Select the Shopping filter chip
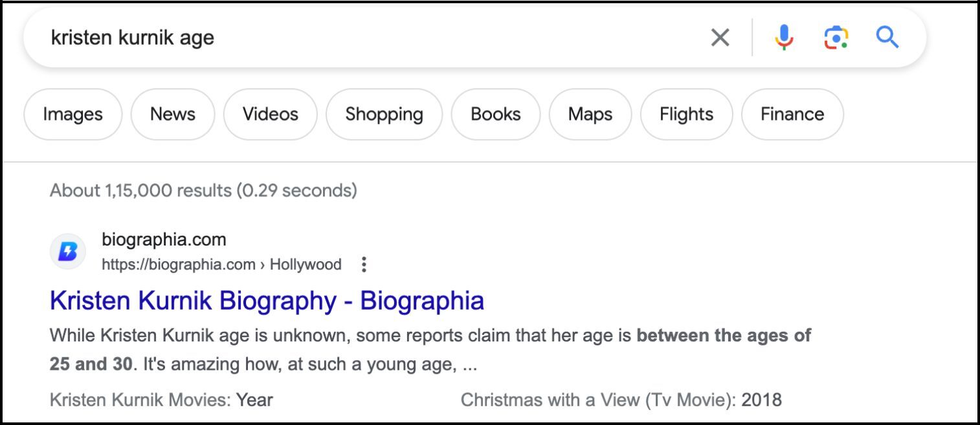Viewport: 980px width, 425px height. tap(384, 115)
